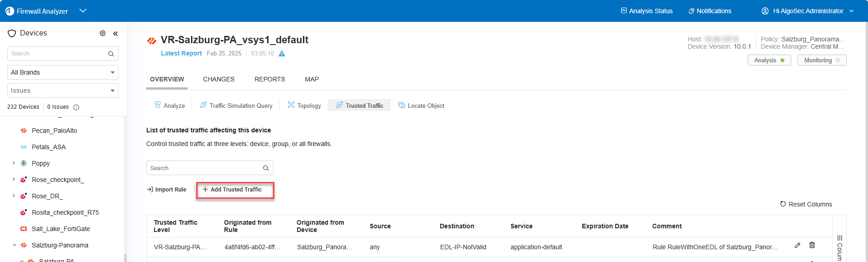Image resolution: width=868 pixels, height=262 pixels.
Task: Click the Reset Columns icon
Action: tap(783, 204)
